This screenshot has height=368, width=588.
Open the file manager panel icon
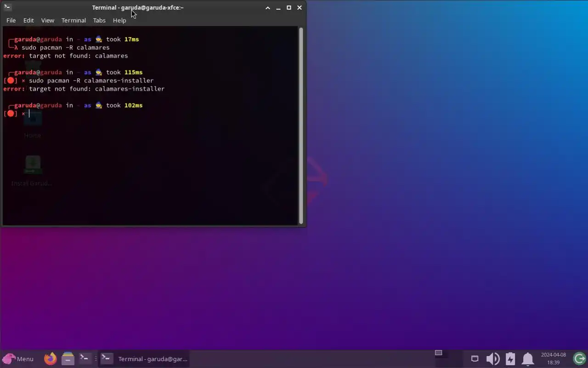68,358
